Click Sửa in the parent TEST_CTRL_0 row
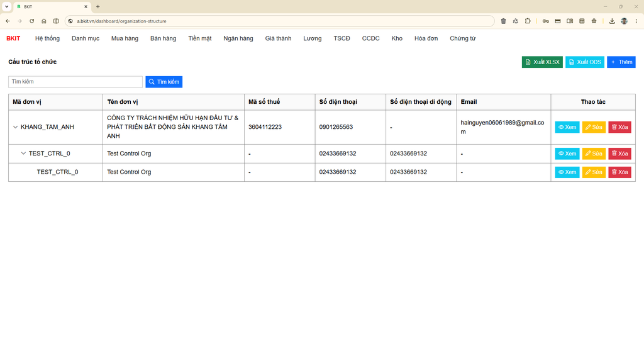644x346 pixels. [x=594, y=153]
